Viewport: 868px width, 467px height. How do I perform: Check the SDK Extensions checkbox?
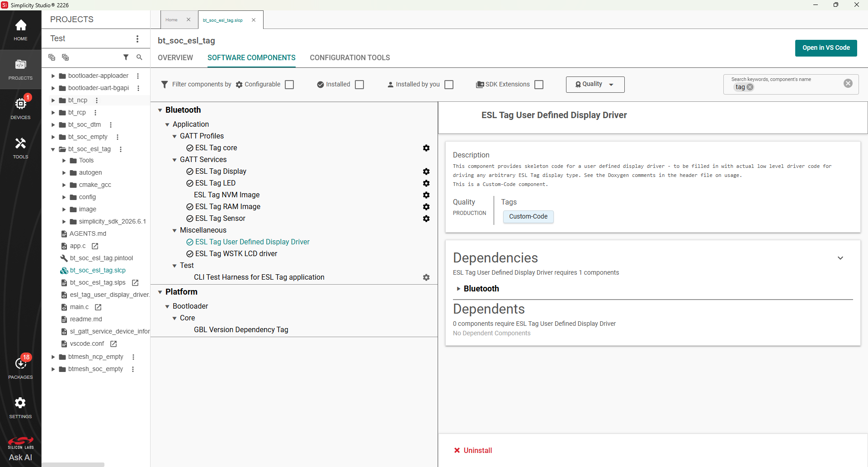[x=539, y=85]
